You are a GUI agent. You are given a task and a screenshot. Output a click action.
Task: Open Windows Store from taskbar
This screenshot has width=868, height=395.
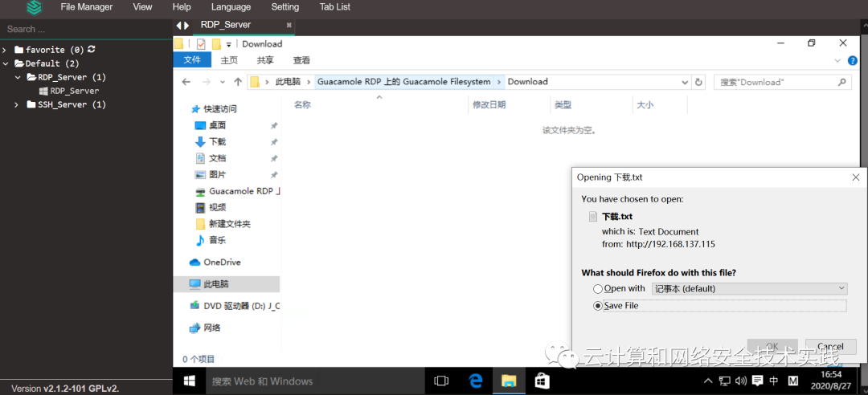click(x=542, y=381)
